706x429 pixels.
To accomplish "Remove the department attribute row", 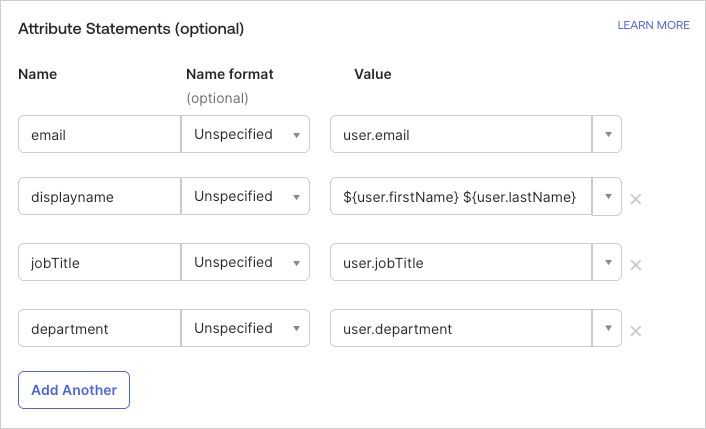I will pyautogui.click(x=635, y=331).
